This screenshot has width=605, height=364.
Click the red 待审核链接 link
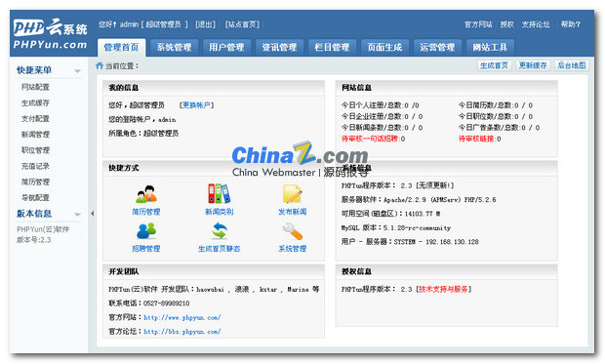[x=476, y=139]
